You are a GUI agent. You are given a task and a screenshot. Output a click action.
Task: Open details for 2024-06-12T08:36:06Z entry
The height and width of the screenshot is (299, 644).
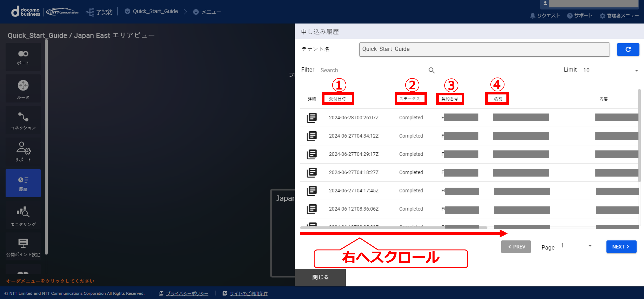(x=312, y=209)
